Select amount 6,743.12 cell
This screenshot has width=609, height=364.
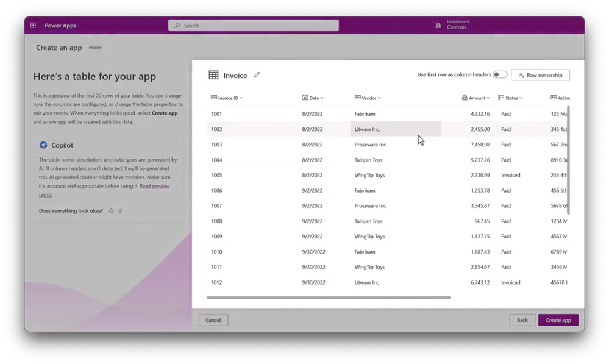(x=480, y=282)
